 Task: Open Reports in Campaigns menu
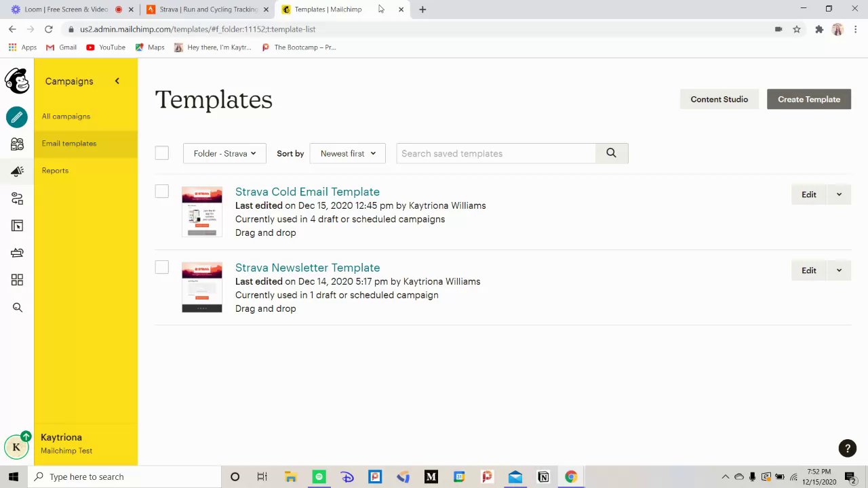[x=55, y=171]
